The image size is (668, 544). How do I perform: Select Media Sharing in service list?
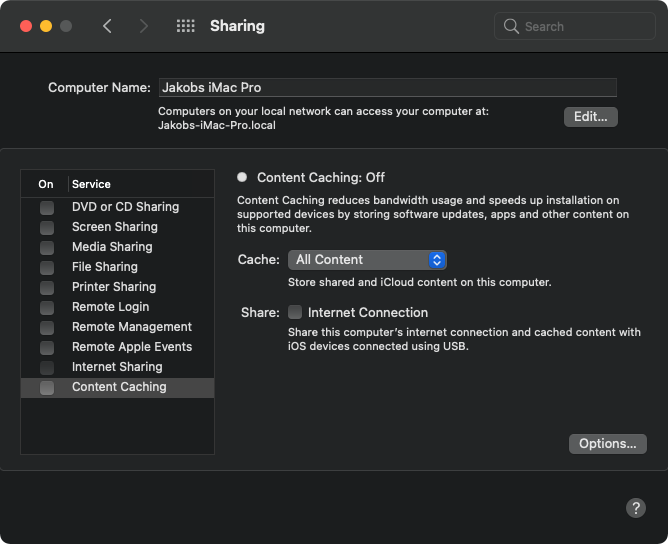tap(112, 247)
